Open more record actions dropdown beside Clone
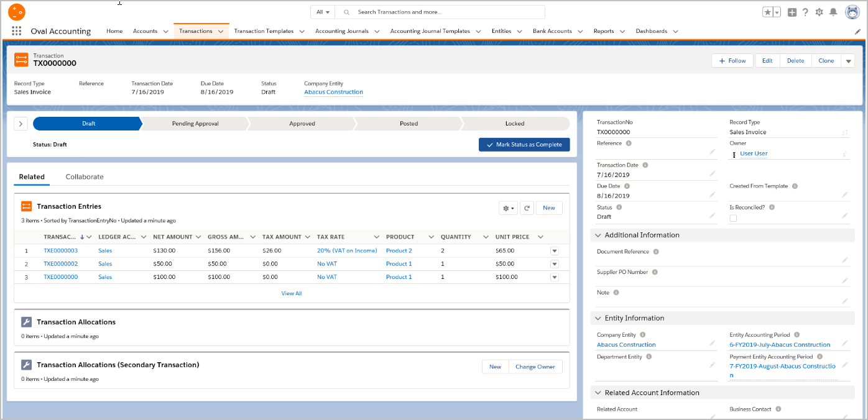This screenshot has height=420, width=868. 848,61
